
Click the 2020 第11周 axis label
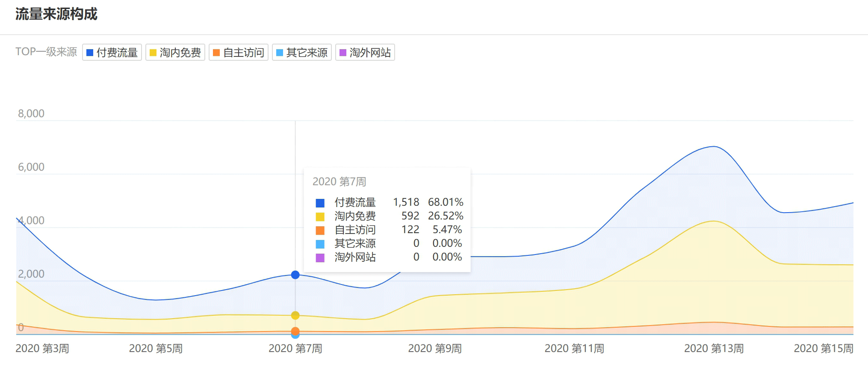(574, 349)
